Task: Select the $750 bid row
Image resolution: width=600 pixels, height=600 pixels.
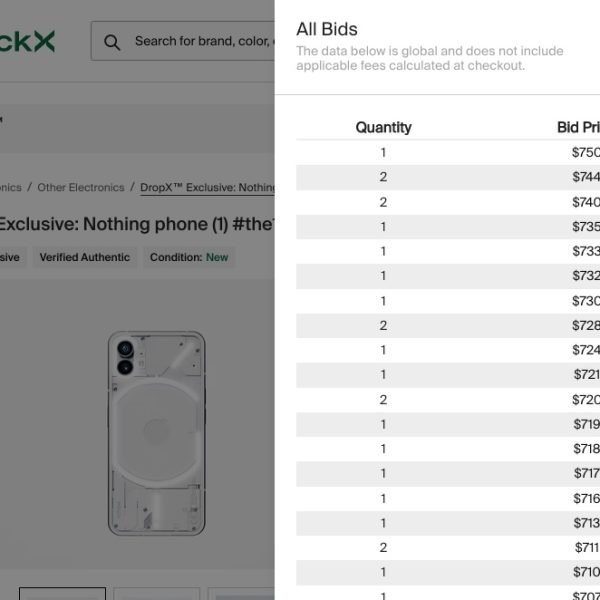Action: pos(448,152)
